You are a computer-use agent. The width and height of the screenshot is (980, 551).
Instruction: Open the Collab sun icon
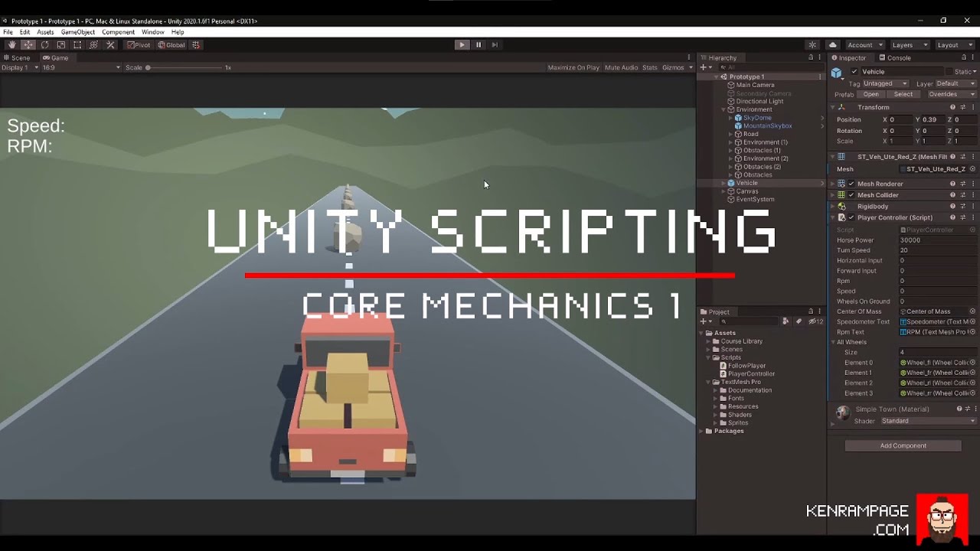point(812,45)
